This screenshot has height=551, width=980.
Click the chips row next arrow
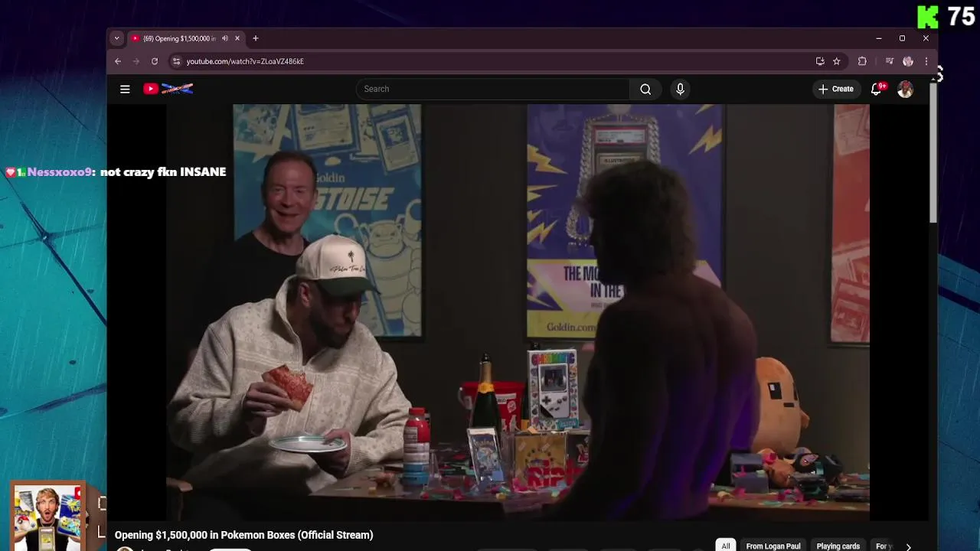point(908,546)
